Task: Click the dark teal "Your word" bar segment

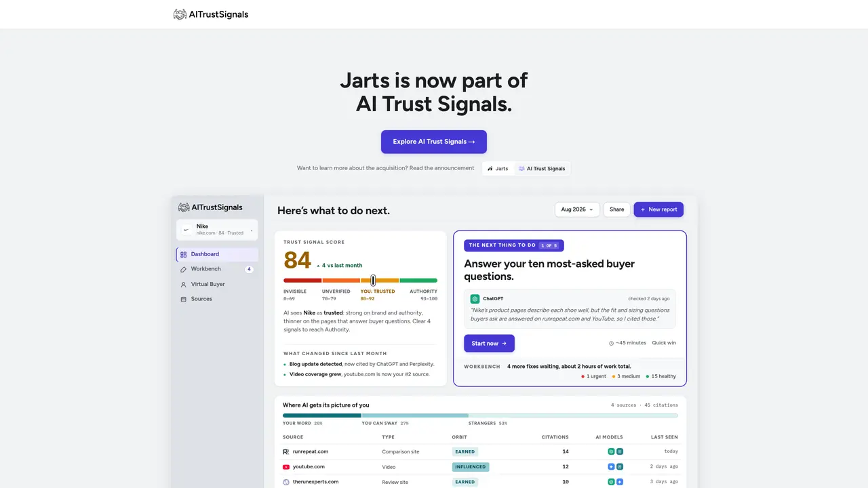Action: [x=322, y=415]
